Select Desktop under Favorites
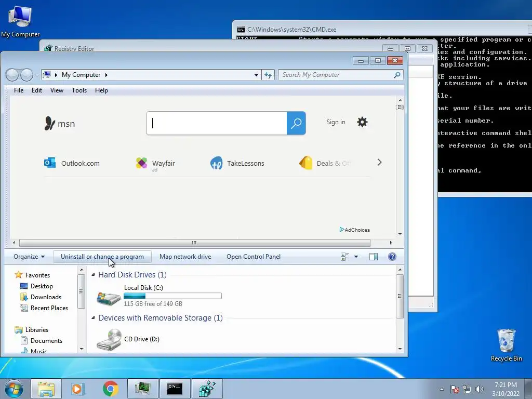This screenshot has height=399, width=532. (x=37, y=286)
